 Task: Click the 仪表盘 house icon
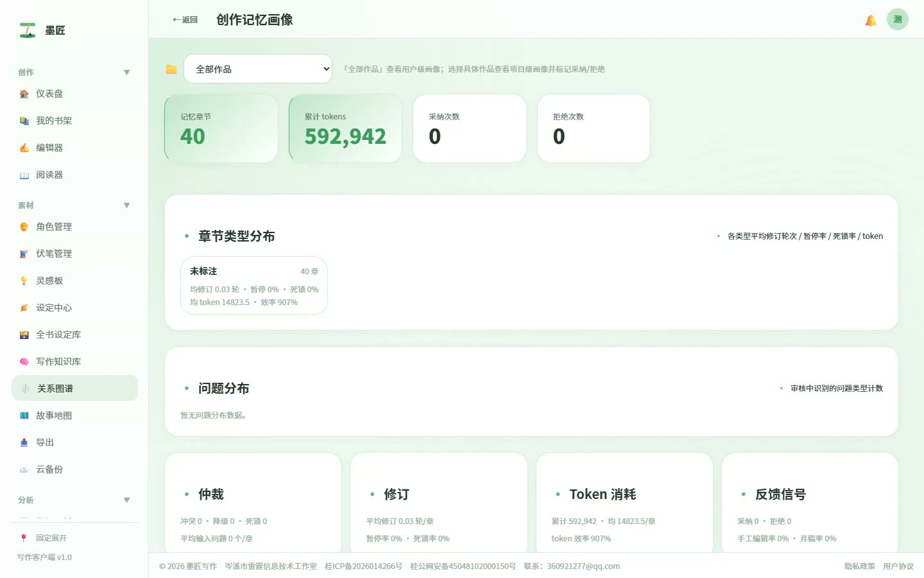point(24,94)
